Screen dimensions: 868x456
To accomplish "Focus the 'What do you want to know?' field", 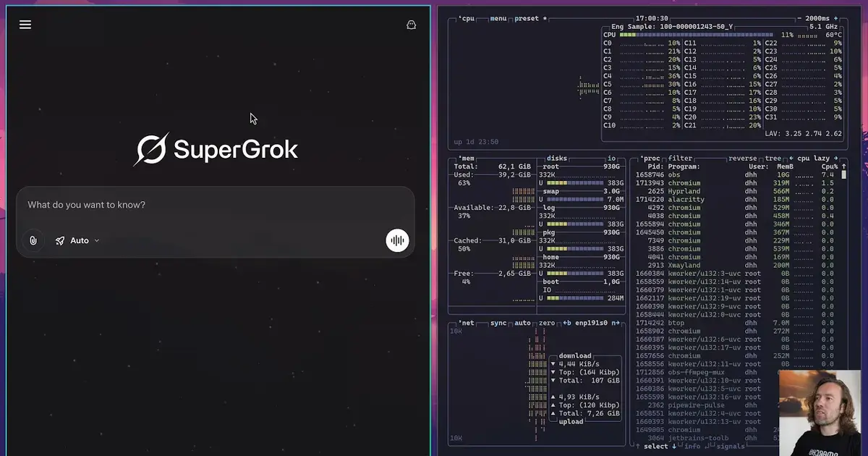I will [216, 205].
